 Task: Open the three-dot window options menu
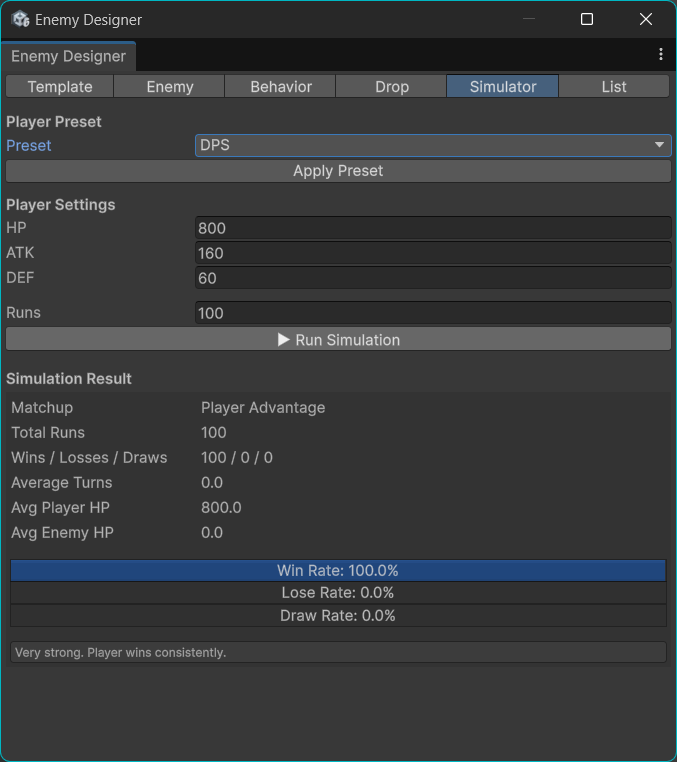(660, 54)
